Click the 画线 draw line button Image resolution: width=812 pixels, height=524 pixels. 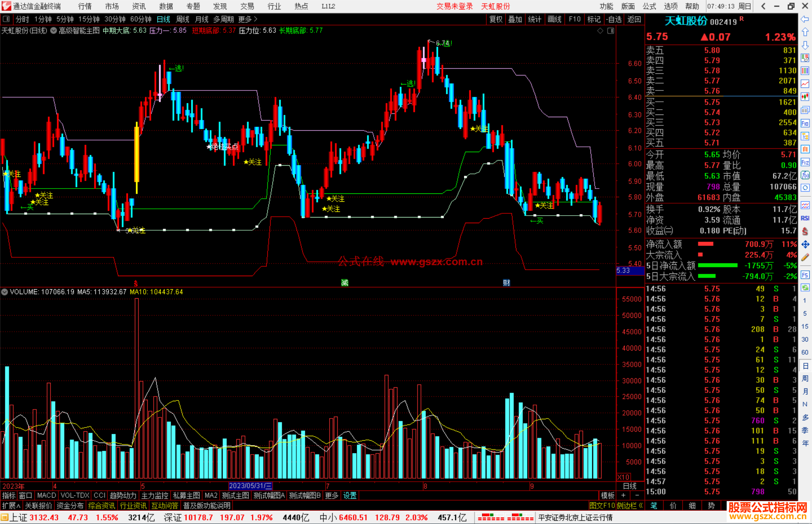tap(554, 19)
